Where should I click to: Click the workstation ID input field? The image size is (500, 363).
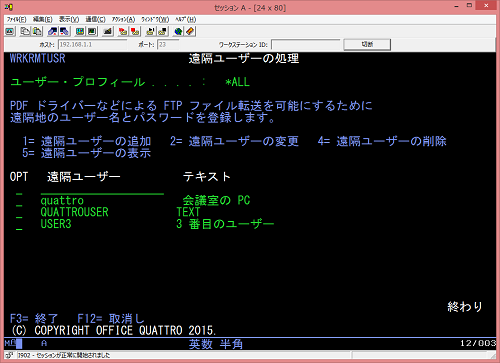pos(305,44)
